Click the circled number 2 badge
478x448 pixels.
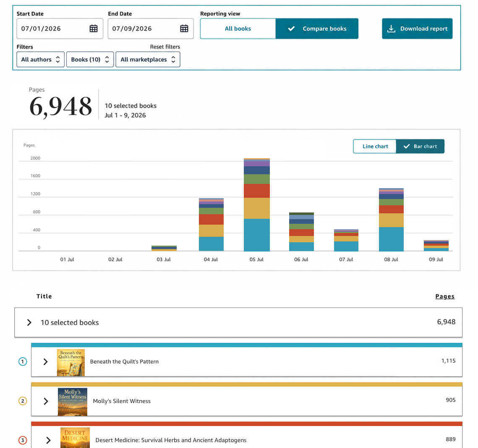click(23, 401)
